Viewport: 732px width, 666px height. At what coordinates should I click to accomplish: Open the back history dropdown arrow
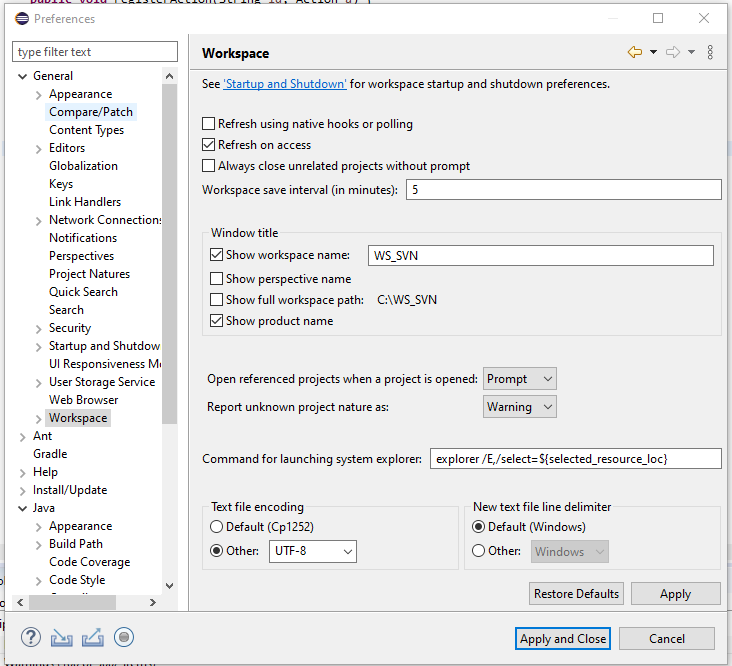pyautogui.click(x=653, y=53)
